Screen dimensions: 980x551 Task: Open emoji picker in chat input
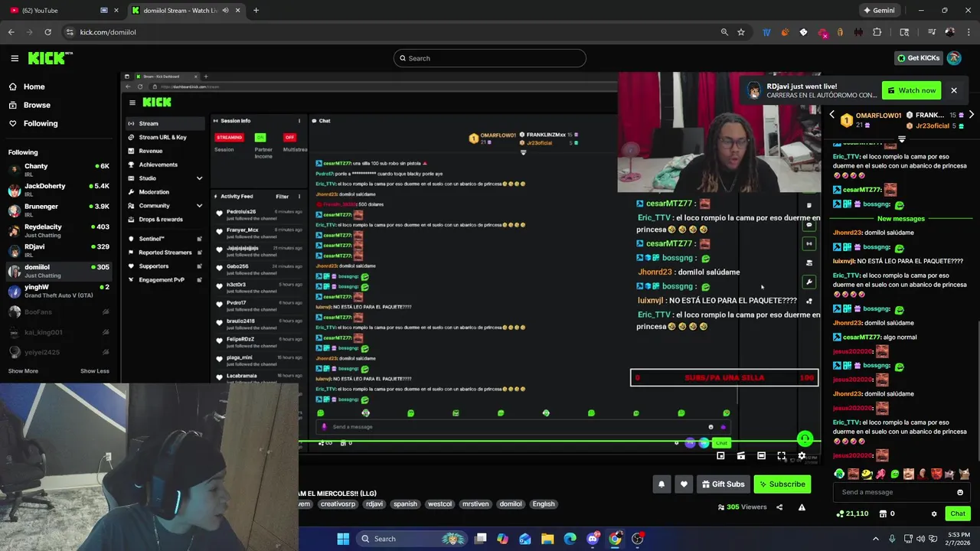click(960, 492)
